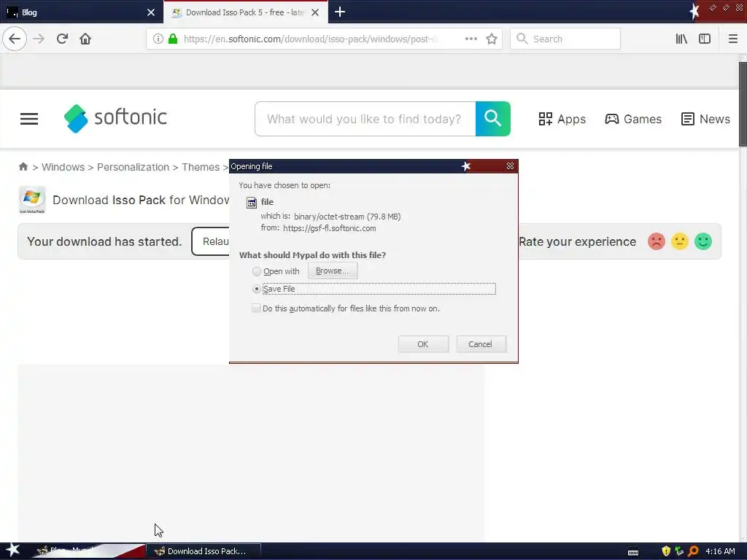Screen dimensions: 747x560
Task: Open a new tab with plus button
Action: 340,12
